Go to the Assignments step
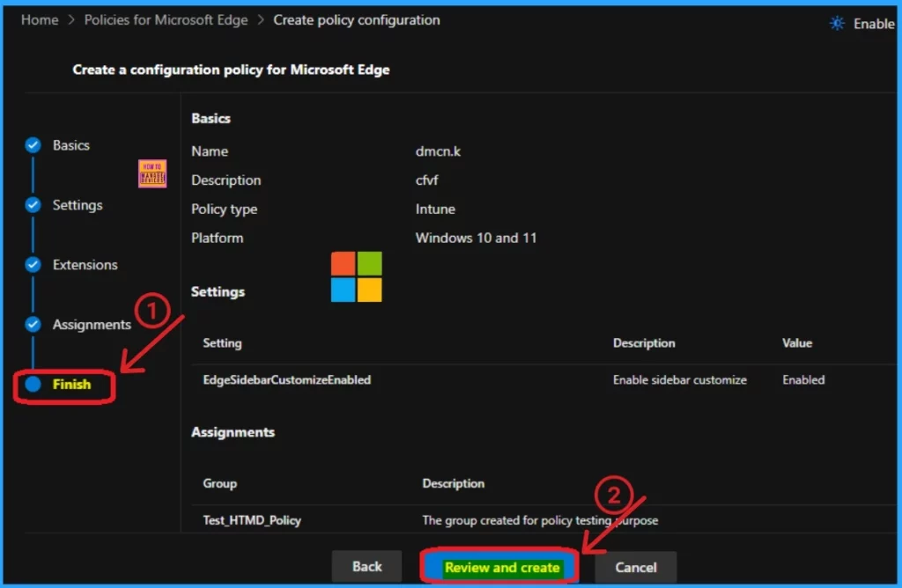Screen dimensions: 902x588 tap(92, 324)
